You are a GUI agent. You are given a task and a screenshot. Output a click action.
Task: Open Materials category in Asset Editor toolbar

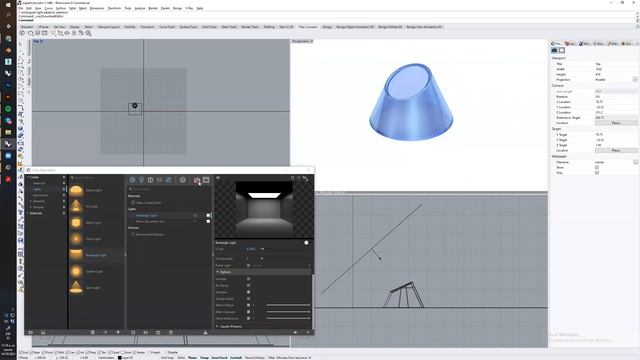coord(132,180)
